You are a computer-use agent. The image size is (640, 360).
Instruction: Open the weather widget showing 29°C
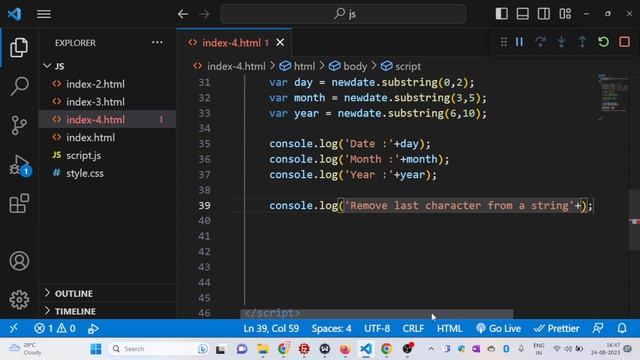coord(24,349)
